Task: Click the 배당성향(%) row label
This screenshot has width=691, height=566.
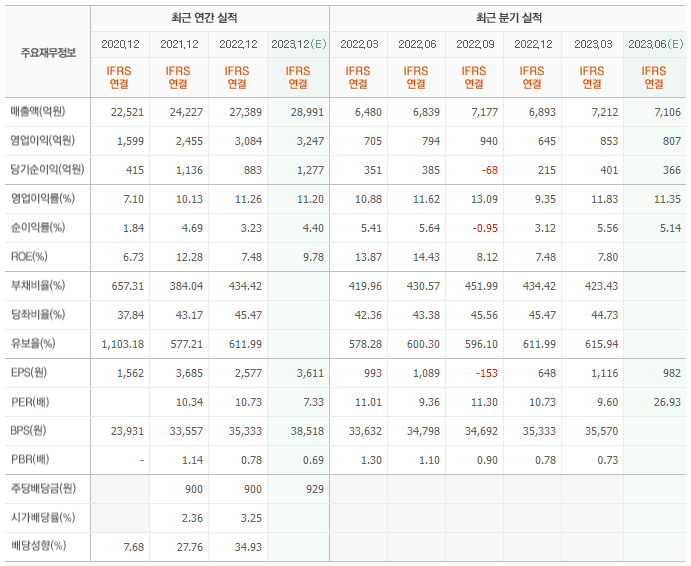Action: tap(38, 546)
